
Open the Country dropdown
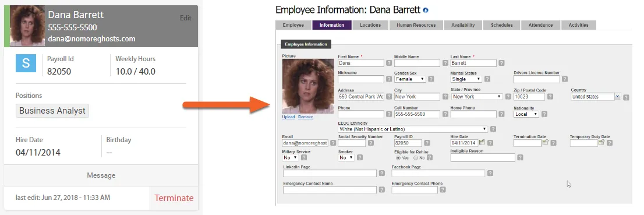(596, 97)
